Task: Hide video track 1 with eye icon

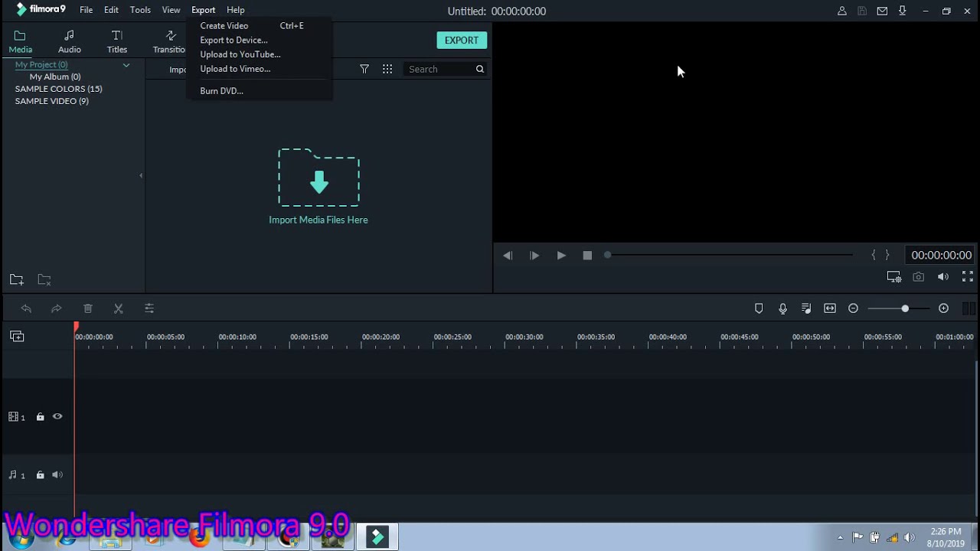Action: (x=57, y=417)
